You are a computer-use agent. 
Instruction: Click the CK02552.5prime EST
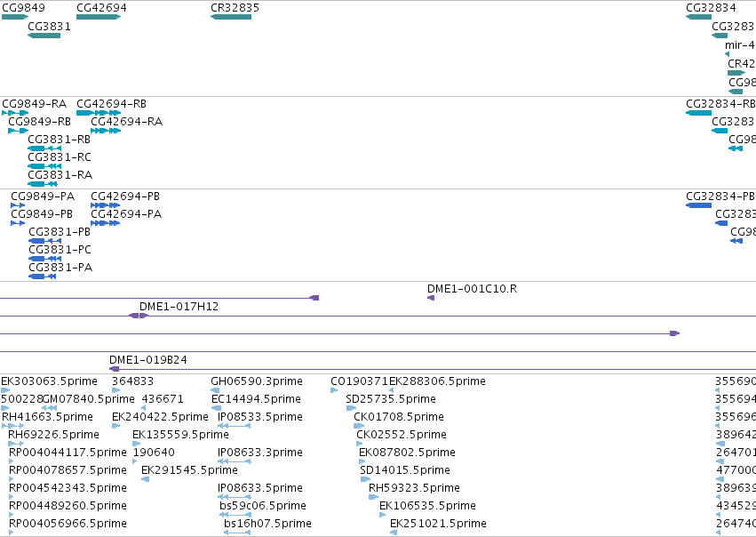[360, 445]
